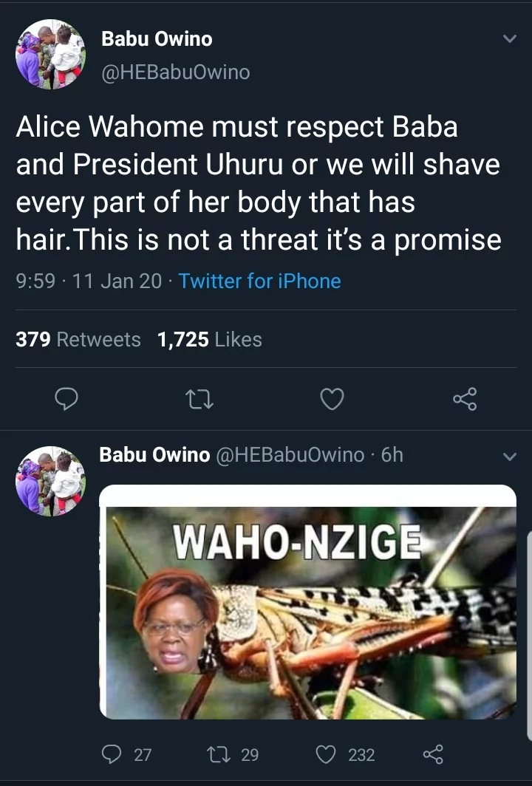View the 379 Retweets list
The height and width of the screenshot is (786, 532).
point(78,340)
